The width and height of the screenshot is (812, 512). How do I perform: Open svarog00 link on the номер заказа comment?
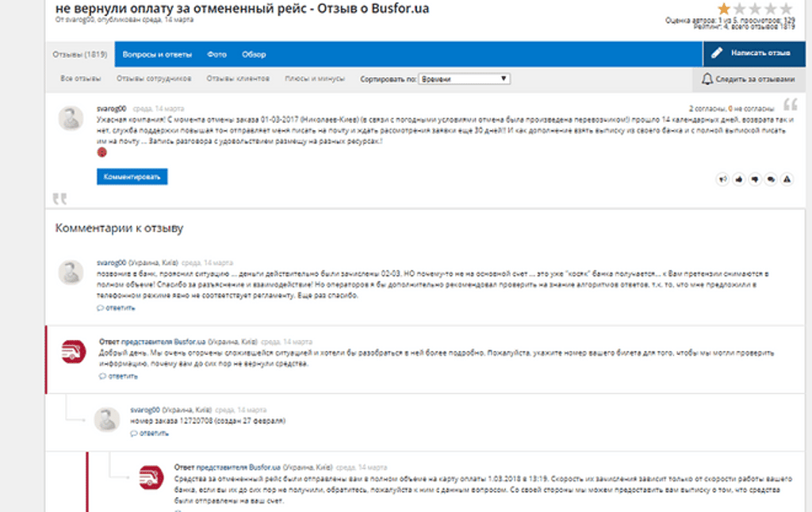click(145, 410)
